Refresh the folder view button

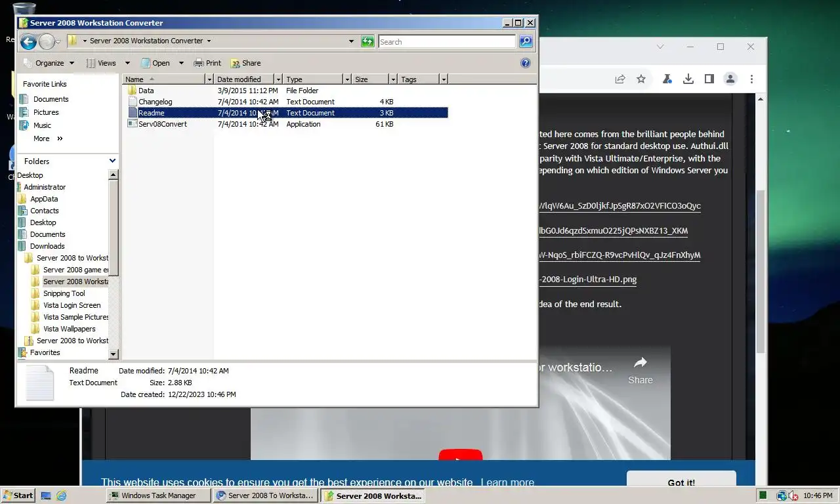[x=368, y=41]
